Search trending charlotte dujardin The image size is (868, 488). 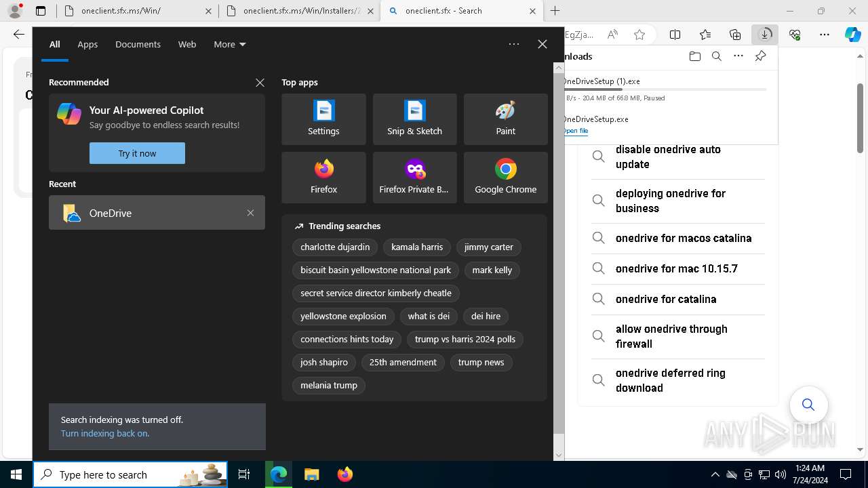(x=335, y=247)
